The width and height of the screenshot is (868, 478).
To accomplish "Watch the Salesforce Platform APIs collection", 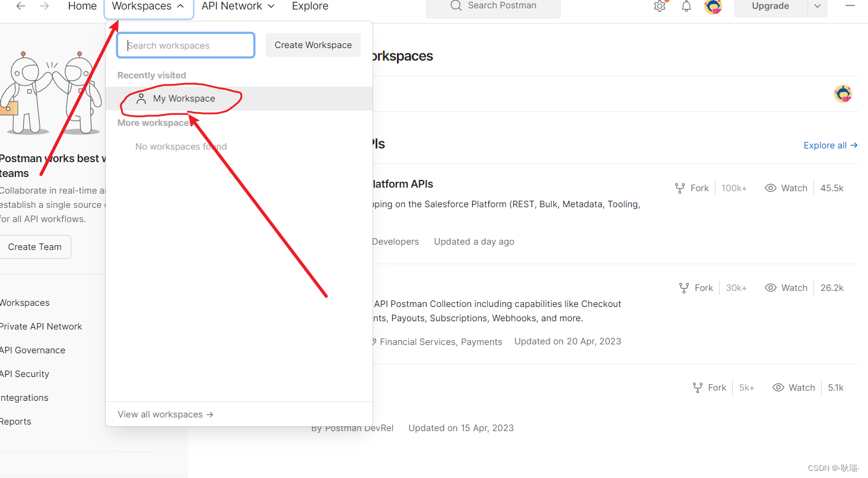I will tap(786, 188).
